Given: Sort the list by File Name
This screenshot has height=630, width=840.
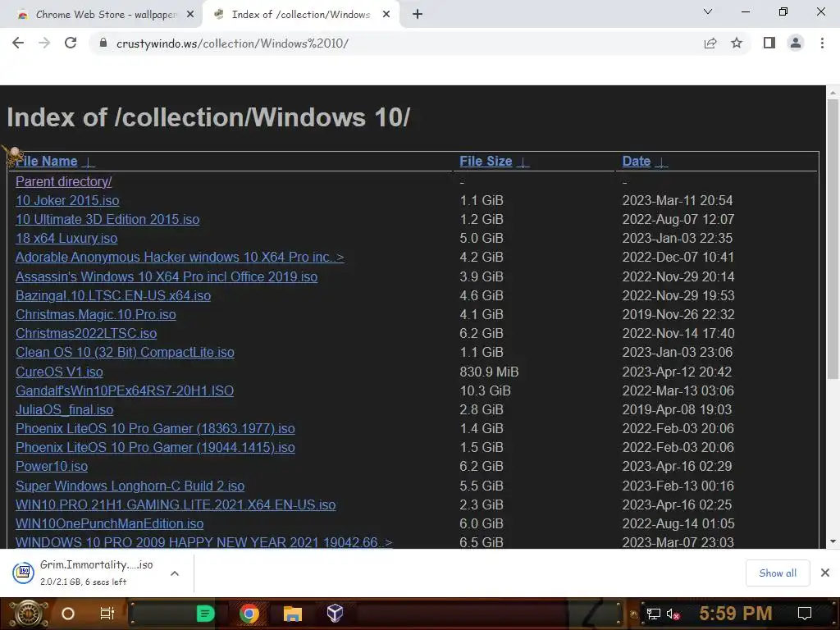Looking at the screenshot, I should pos(47,162).
